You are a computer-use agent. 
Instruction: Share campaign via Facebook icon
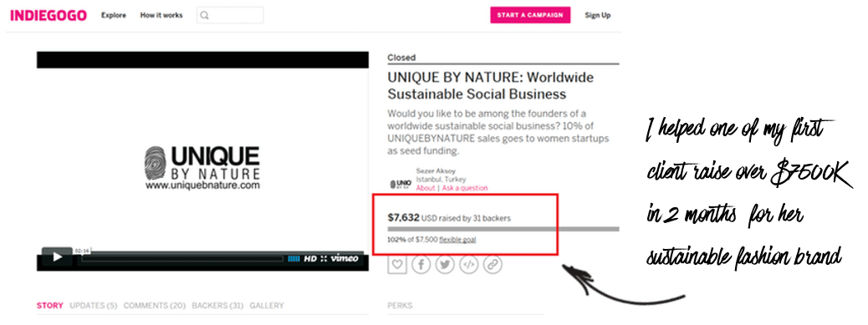pos(421,265)
